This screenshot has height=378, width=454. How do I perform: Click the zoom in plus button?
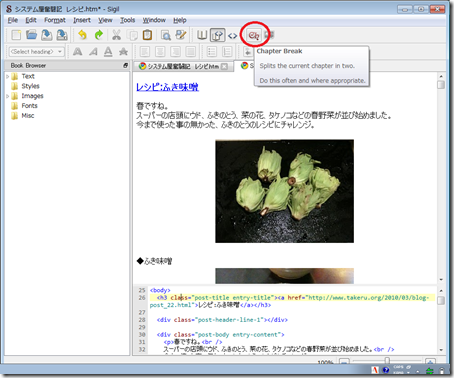[x=430, y=361]
